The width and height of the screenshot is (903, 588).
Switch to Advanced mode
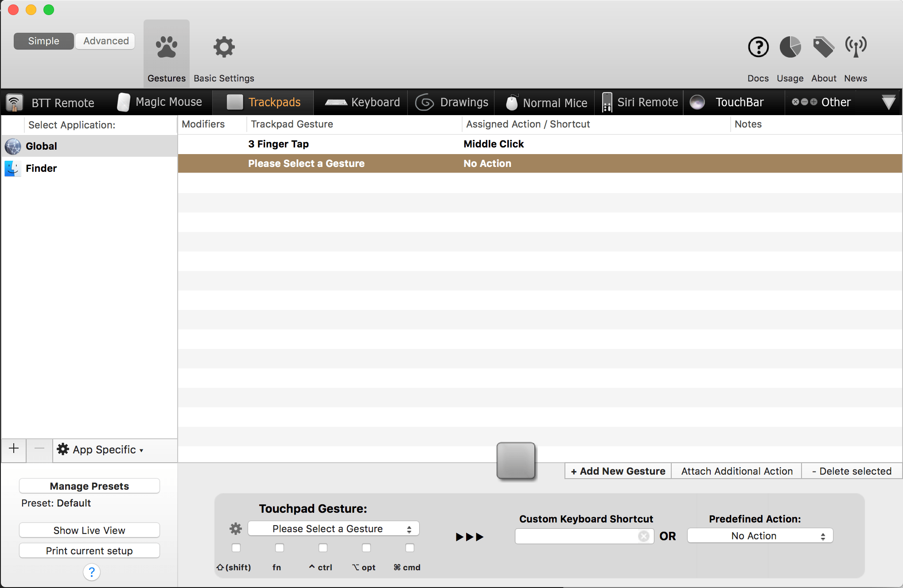pyautogui.click(x=105, y=41)
